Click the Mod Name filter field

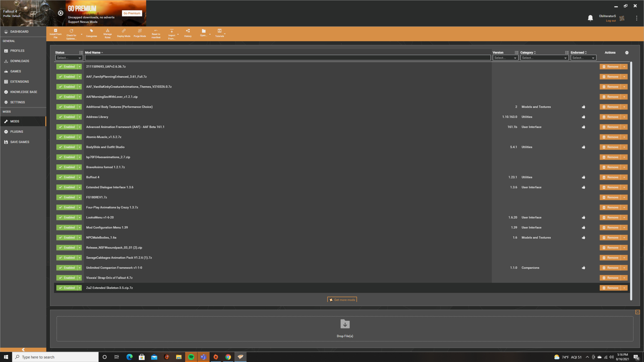point(287,58)
